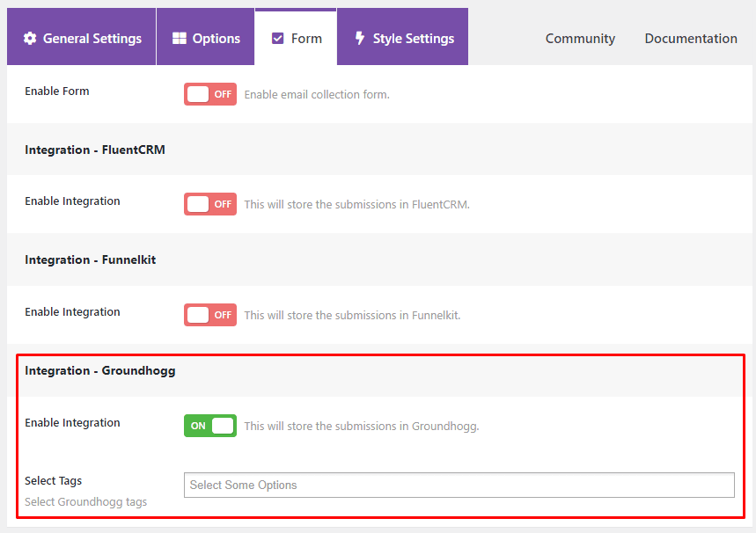756x533 pixels.
Task: Click the 'Integration - Groundhogg' heading
Action: point(99,370)
